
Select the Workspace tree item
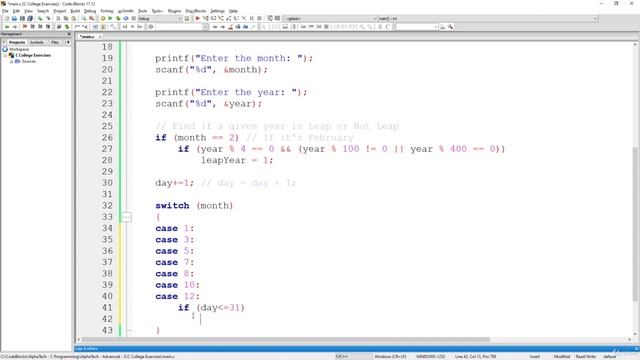(19, 49)
